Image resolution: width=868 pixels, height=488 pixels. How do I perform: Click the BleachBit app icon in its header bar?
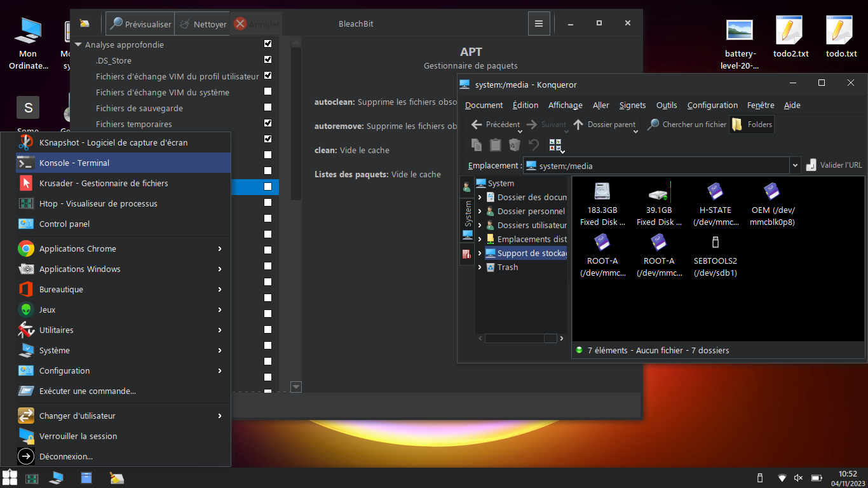click(85, 24)
